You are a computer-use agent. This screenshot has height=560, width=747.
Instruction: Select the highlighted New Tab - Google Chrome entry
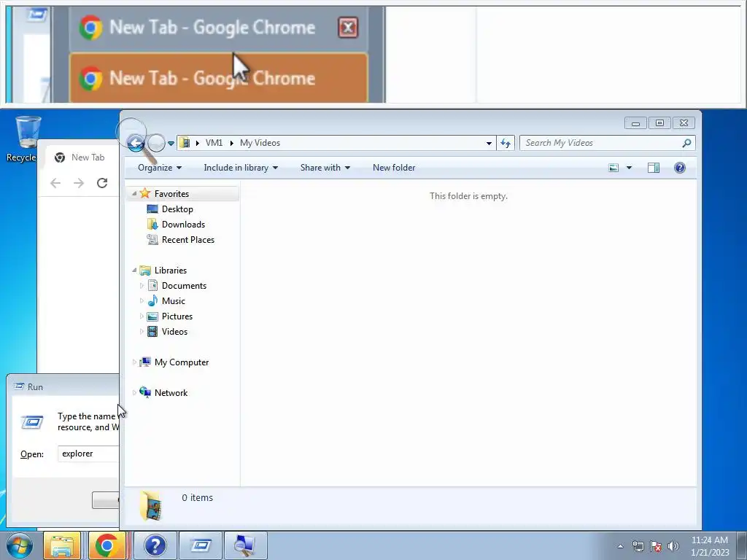[219, 78]
